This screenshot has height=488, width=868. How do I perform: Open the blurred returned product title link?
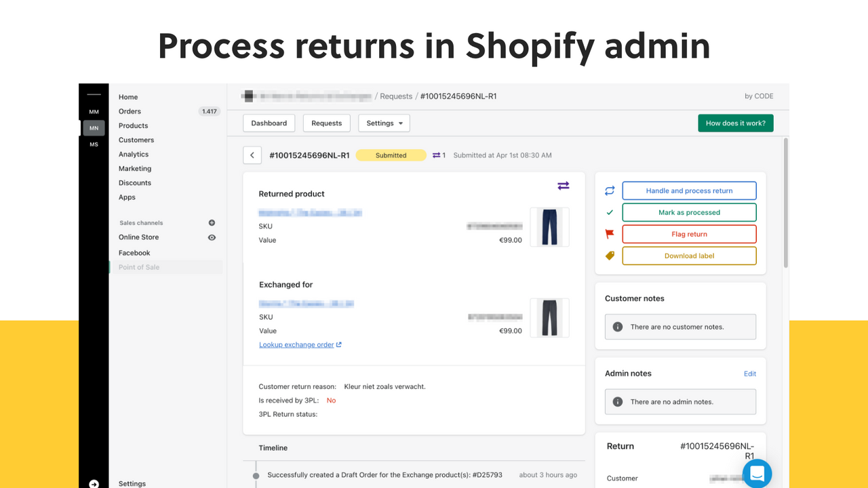pyautogui.click(x=310, y=213)
